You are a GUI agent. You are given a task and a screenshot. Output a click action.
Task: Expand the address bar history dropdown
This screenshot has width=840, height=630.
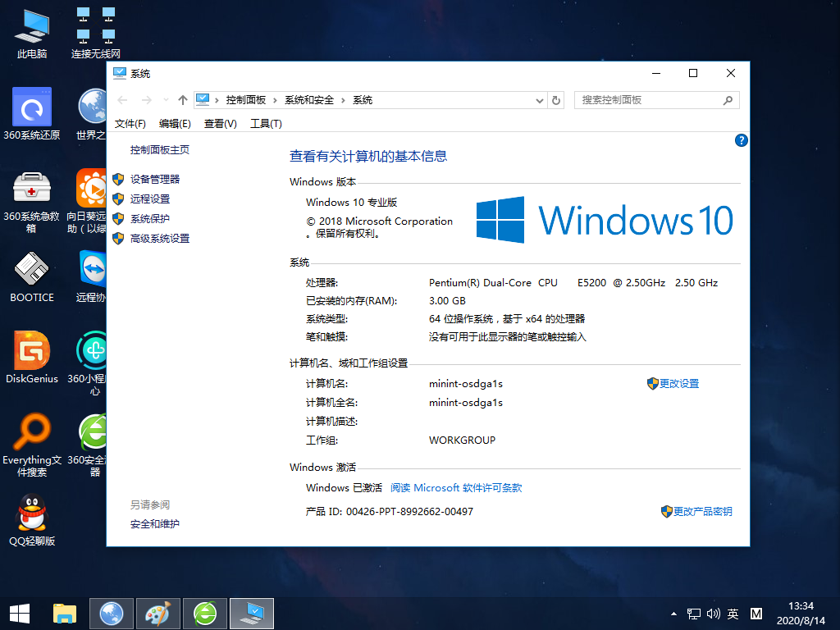point(540,100)
